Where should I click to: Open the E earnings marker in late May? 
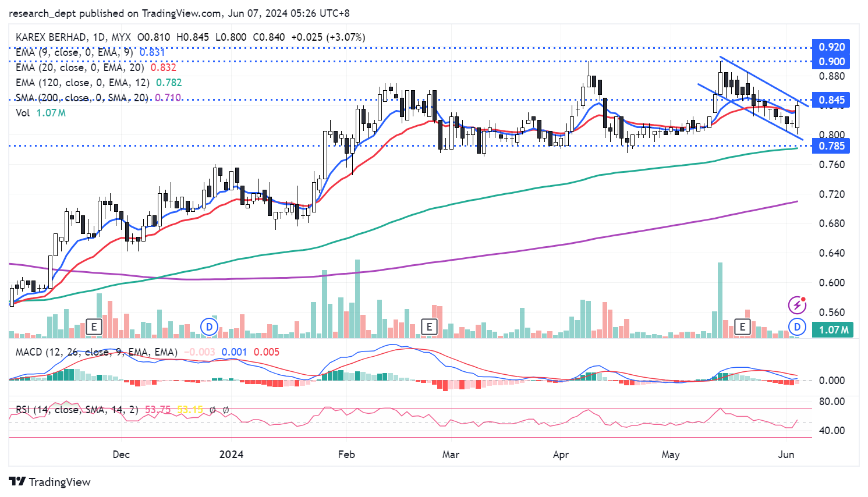pyautogui.click(x=742, y=327)
